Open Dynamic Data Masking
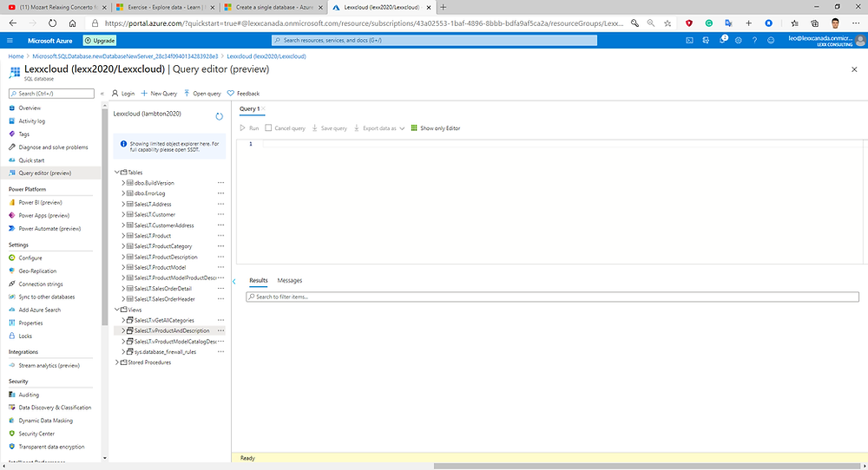868x470 pixels. point(45,421)
